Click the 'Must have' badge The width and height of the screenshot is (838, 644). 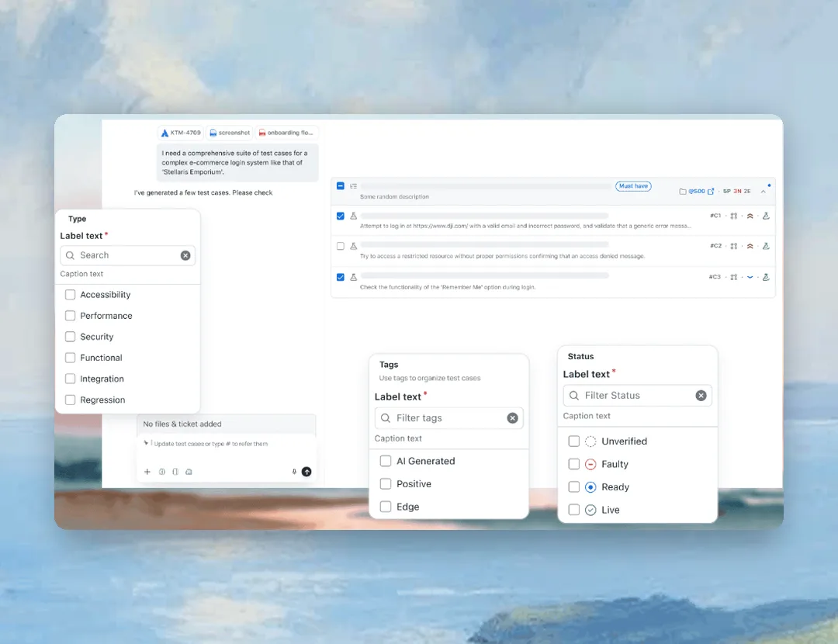pos(633,186)
